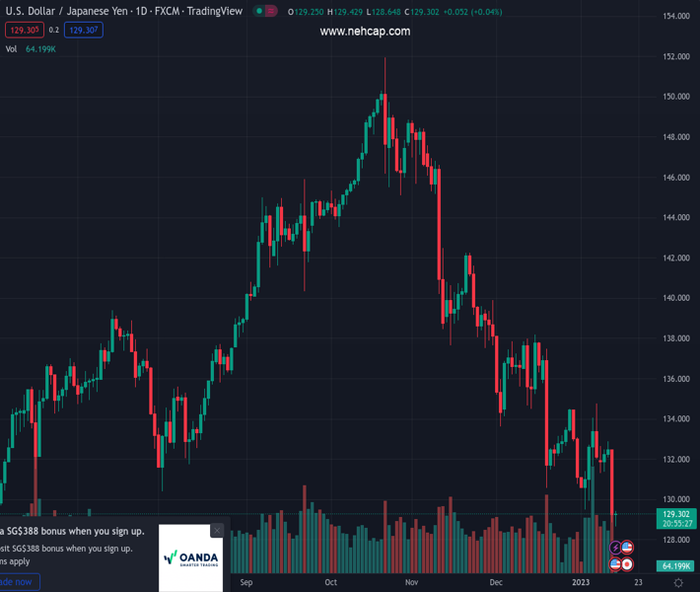Expand the Vol indicator legend
700x592 pixels.
point(11,49)
